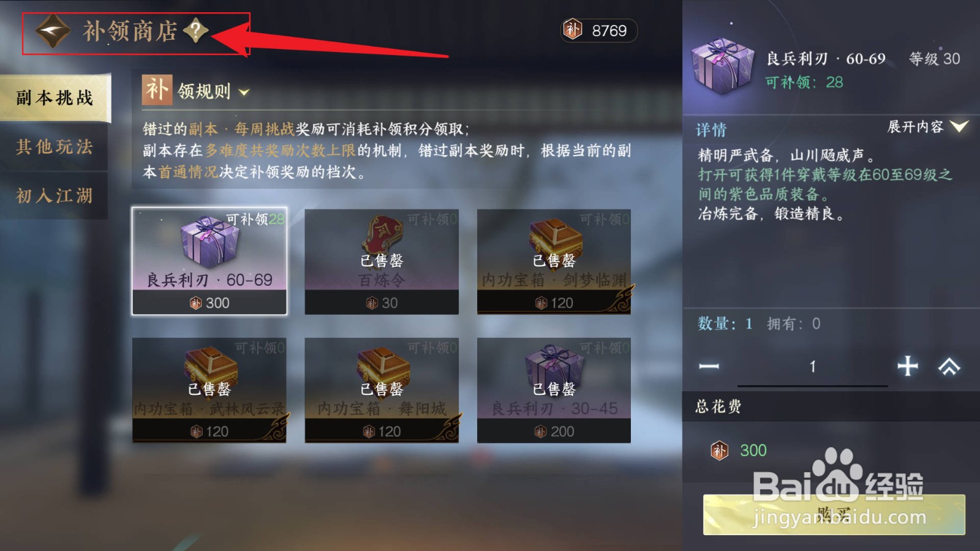Click the yellow purchase button
This screenshot has height=551, width=980.
point(834,514)
